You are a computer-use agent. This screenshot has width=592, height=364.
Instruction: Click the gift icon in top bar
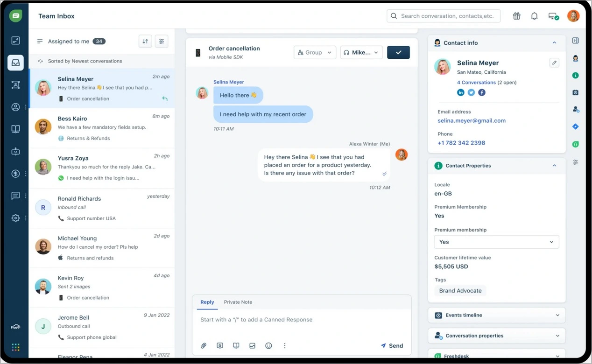point(516,16)
